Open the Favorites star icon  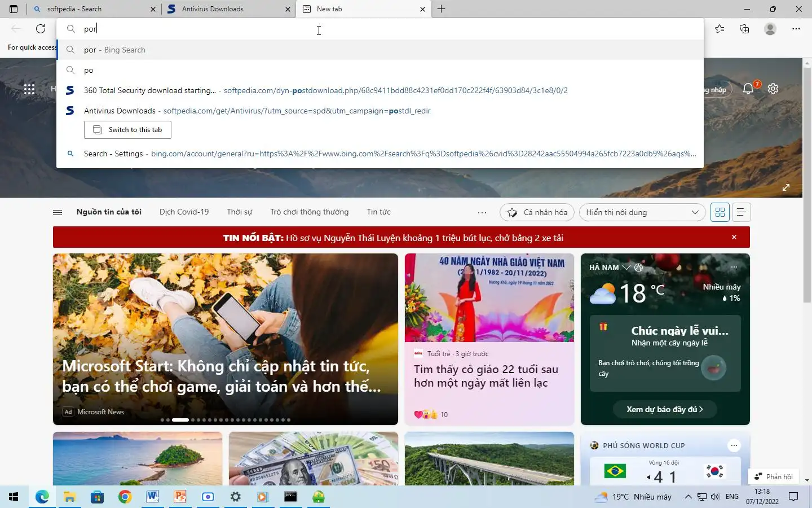pos(720,29)
